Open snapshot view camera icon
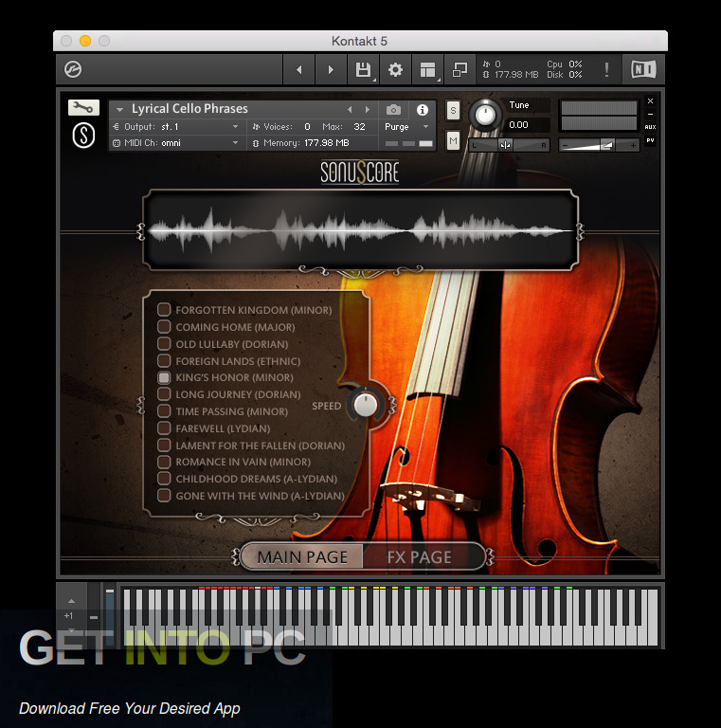This screenshot has height=728, width=721. pyautogui.click(x=393, y=110)
